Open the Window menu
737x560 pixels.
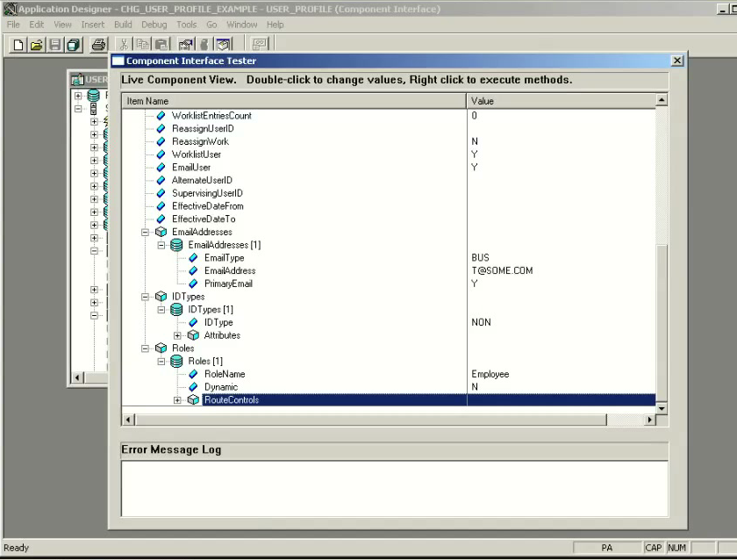[242, 25]
